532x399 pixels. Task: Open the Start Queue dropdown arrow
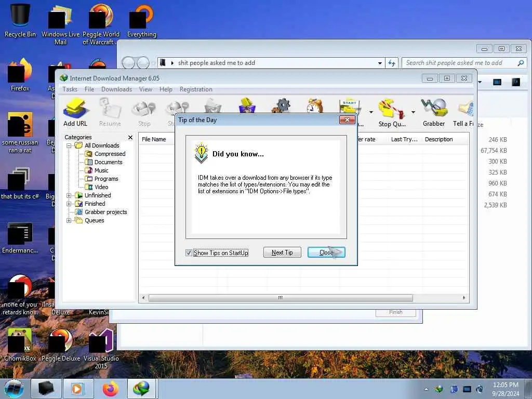pos(371,112)
